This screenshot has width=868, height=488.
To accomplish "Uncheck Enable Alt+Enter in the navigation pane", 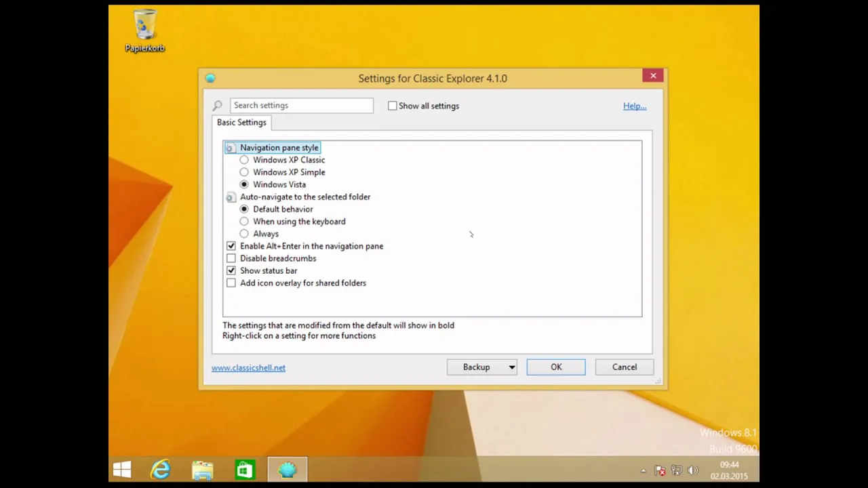I will pos(231,246).
